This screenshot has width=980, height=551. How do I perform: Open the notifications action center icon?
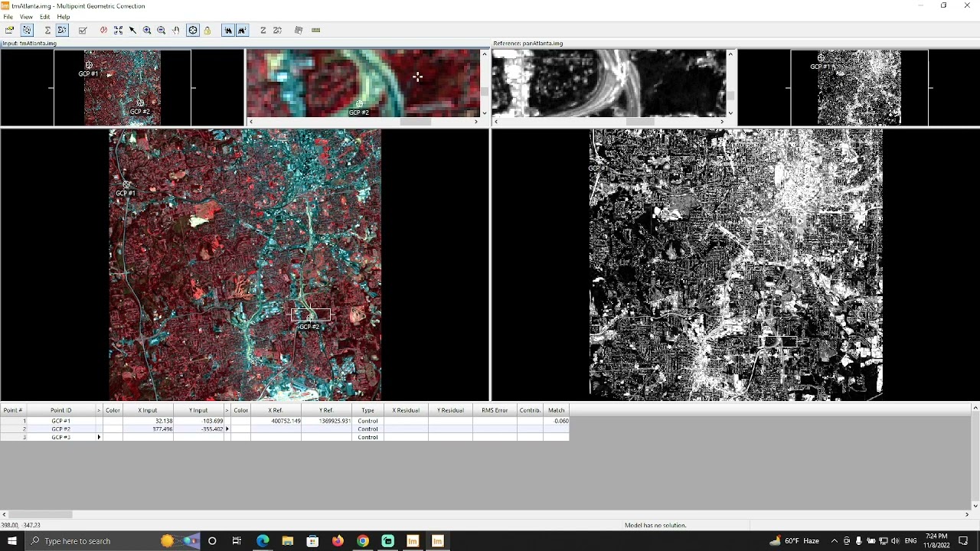click(964, 541)
